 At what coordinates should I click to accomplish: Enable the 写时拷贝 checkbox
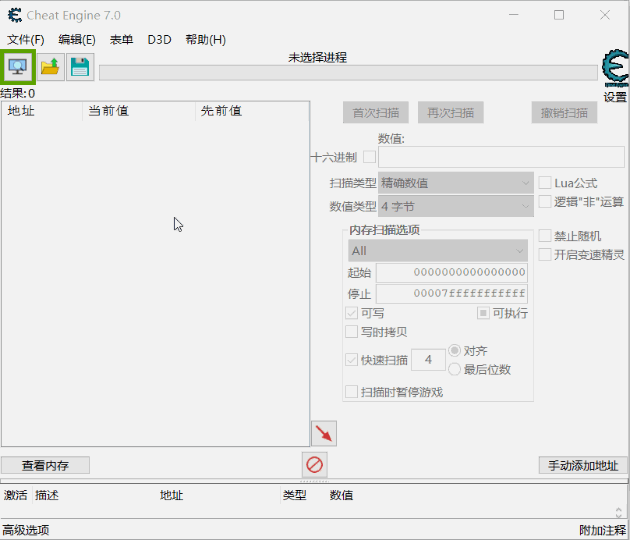[x=352, y=332]
